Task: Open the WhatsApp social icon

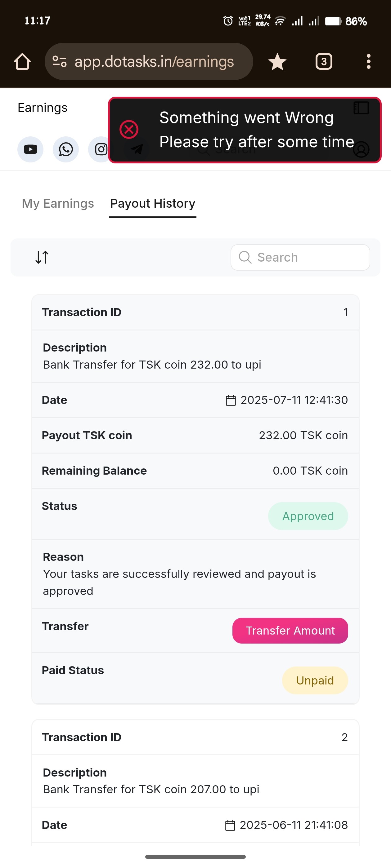Action: (66, 149)
